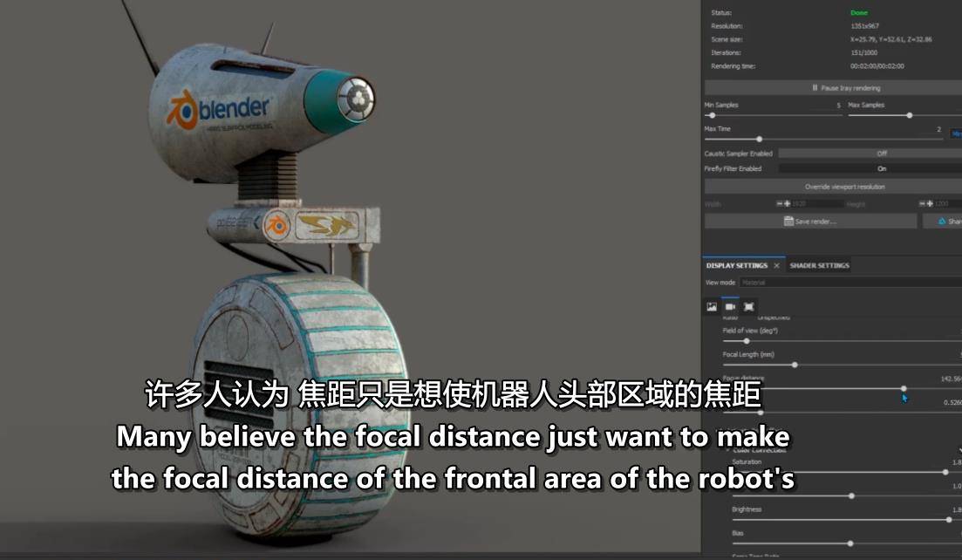962x560 pixels.
Task: Toggle Caustic Sampler Enabled Off switch
Action: pos(870,154)
